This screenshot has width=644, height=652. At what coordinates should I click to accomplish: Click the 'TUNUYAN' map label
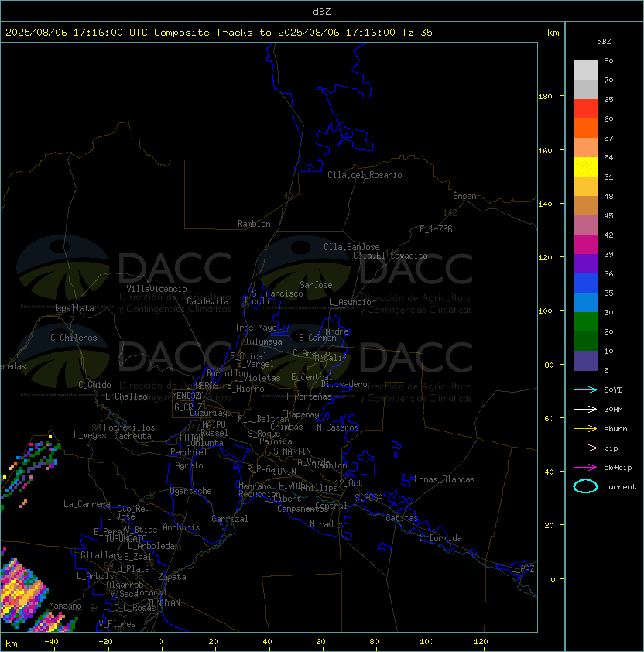(164, 603)
